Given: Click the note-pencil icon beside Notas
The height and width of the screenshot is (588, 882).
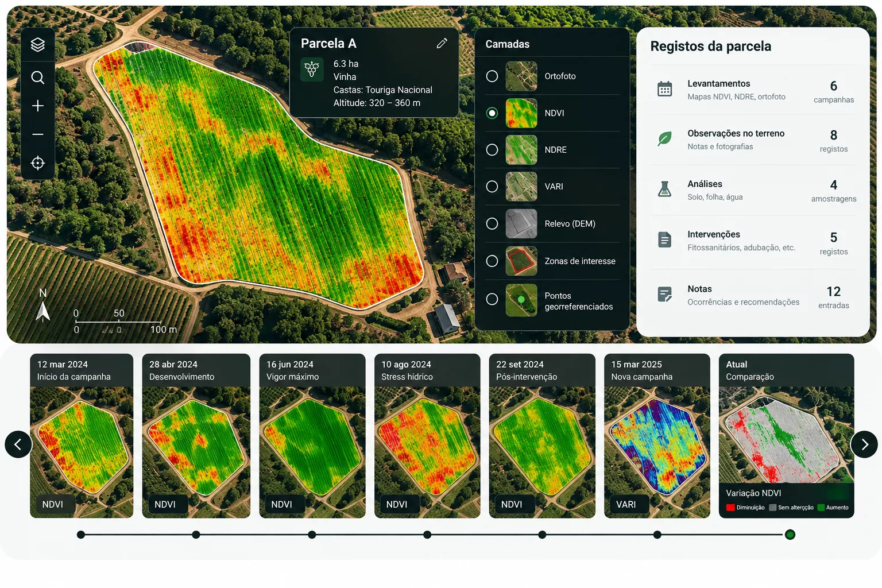Looking at the screenshot, I should (664, 295).
